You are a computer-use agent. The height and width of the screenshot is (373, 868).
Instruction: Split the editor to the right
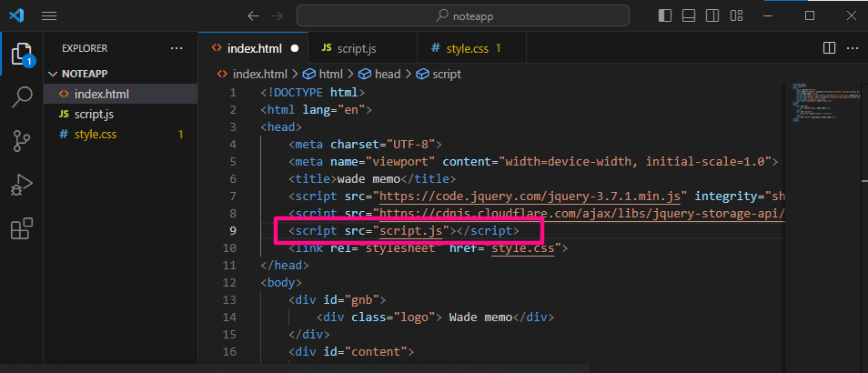[829, 48]
